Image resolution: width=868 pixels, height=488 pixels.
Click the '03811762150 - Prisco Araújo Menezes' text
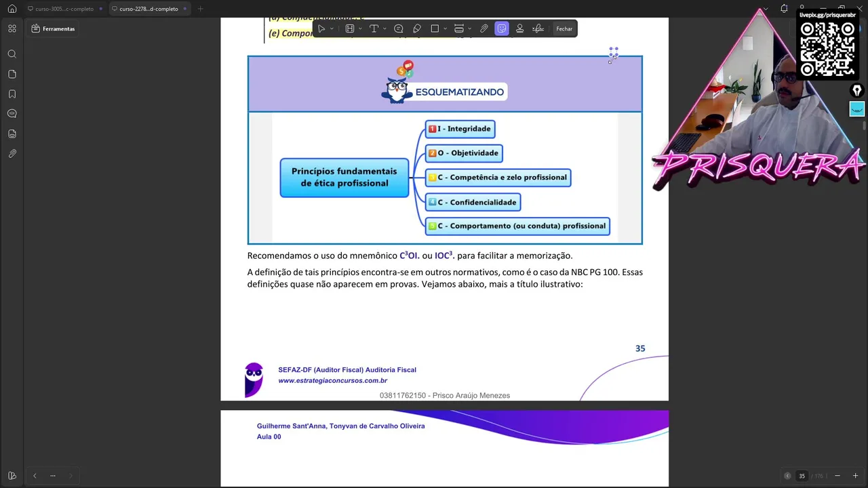tap(445, 396)
